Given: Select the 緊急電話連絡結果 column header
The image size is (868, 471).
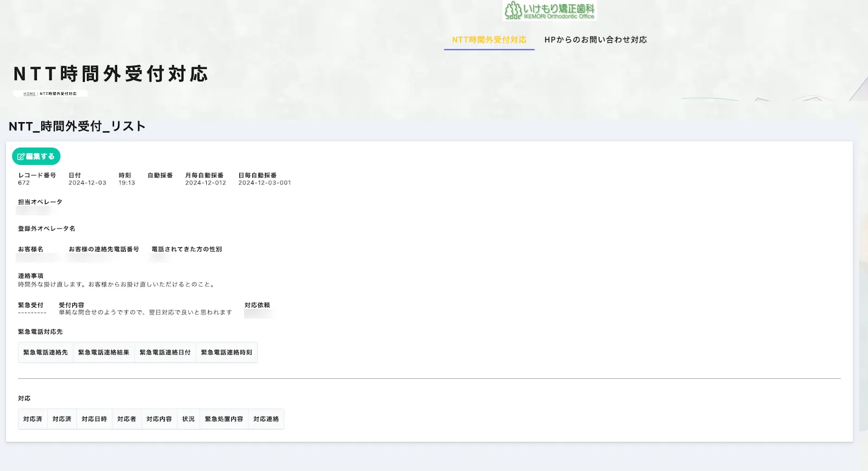Looking at the screenshot, I should [x=104, y=353].
